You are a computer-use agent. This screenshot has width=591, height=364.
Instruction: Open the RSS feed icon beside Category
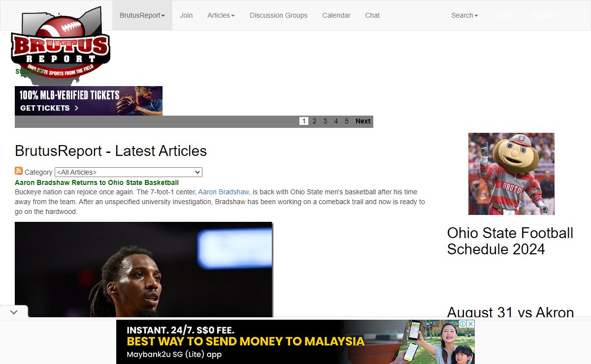tap(19, 171)
